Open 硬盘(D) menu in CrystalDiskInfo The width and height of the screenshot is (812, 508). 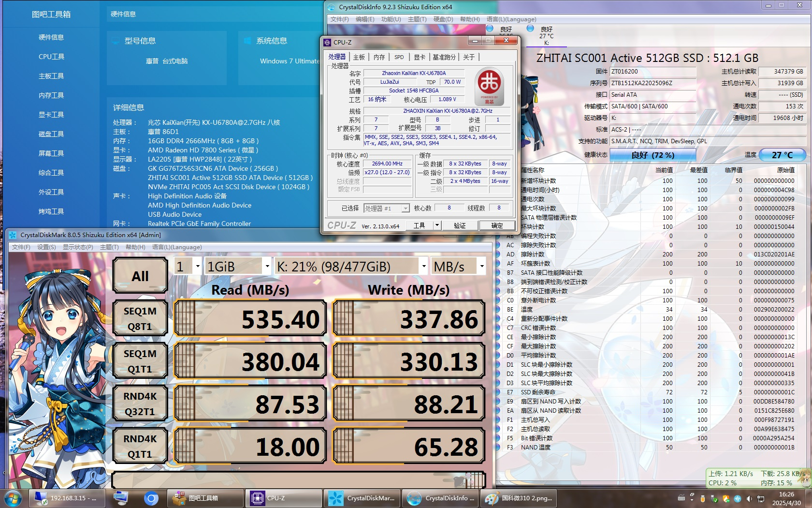[x=443, y=19]
